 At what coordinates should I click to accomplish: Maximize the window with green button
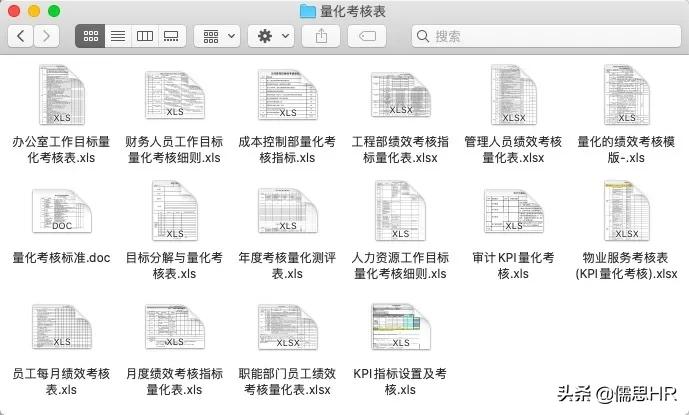[54, 11]
